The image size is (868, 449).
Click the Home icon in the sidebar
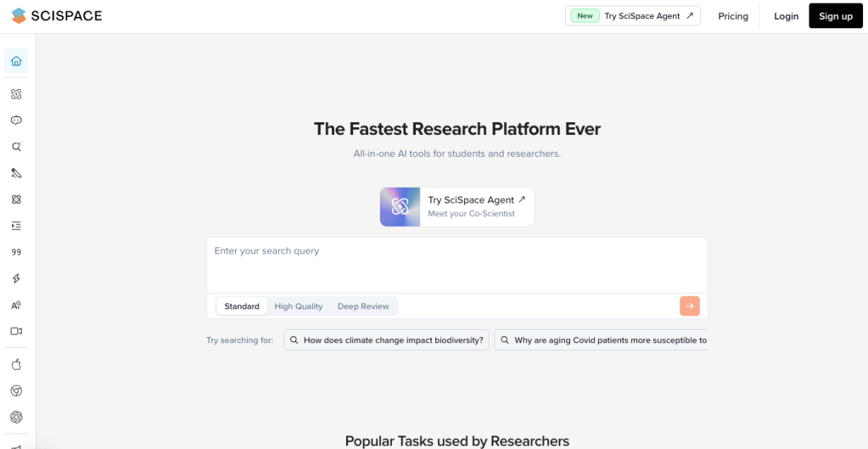click(x=16, y=61)
